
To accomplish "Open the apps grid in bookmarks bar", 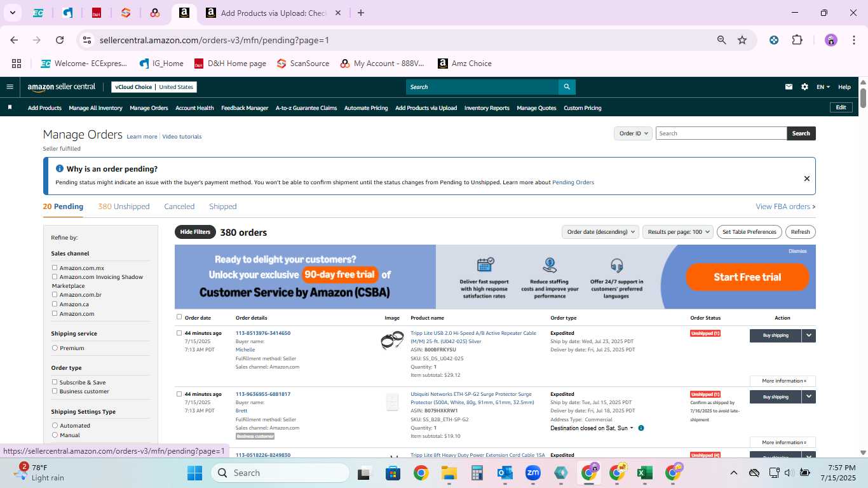I will point(17,64).
